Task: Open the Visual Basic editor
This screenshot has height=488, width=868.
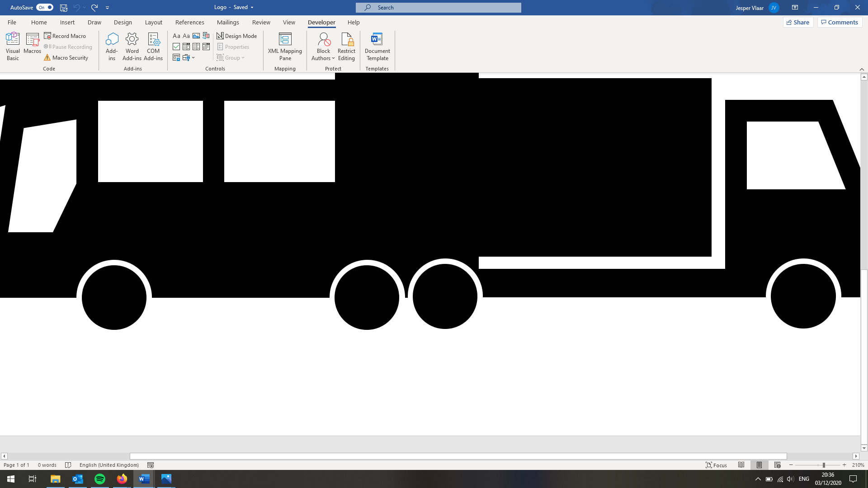Action: point(13,47)
